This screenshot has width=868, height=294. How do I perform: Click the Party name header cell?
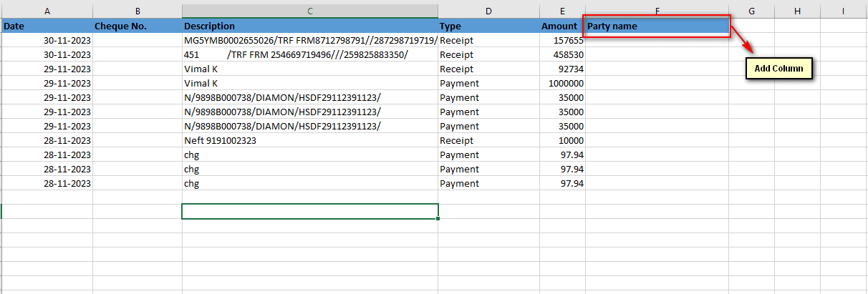(657, 26)
